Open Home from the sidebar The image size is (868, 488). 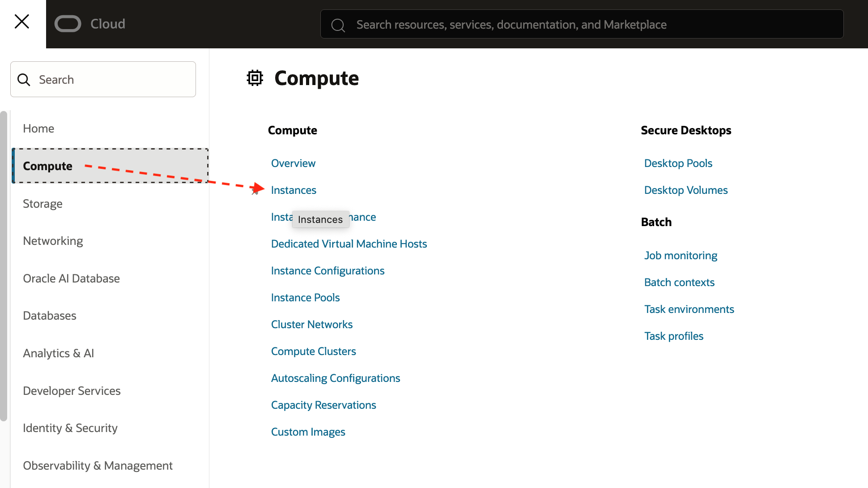(38, 128)
